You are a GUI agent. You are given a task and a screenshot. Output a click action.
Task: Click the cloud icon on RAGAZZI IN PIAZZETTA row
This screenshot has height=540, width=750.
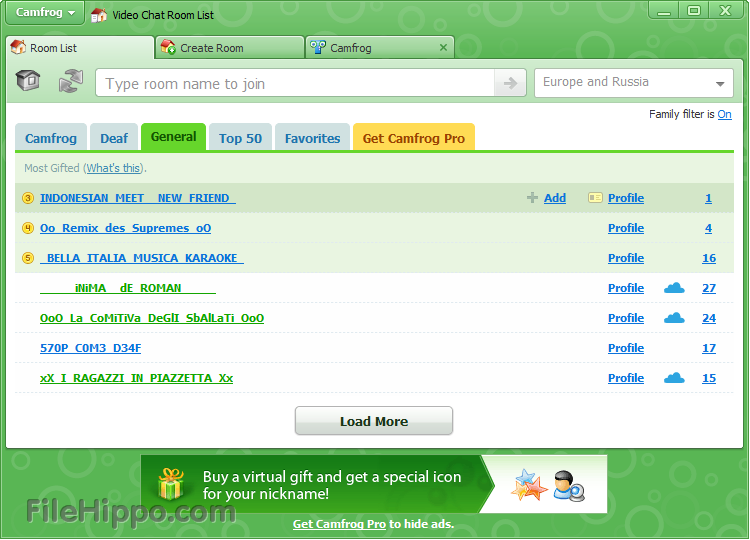click(674, 378)
